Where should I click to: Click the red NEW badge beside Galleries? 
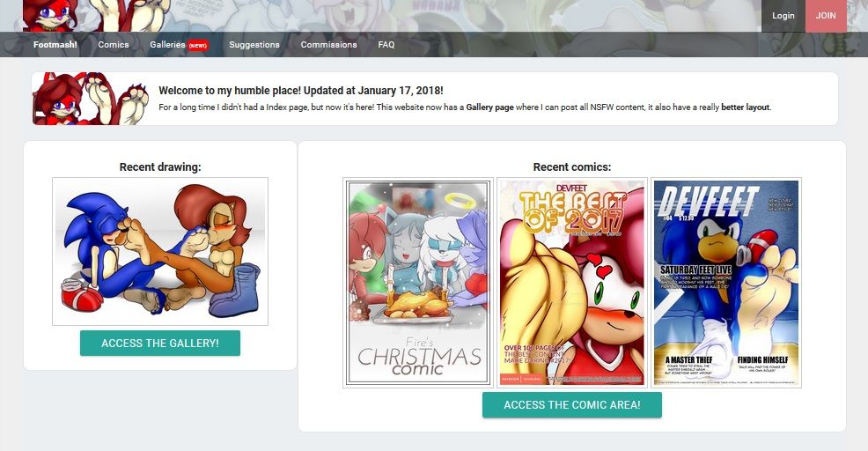pyautogui.click(x=198, y=46)
